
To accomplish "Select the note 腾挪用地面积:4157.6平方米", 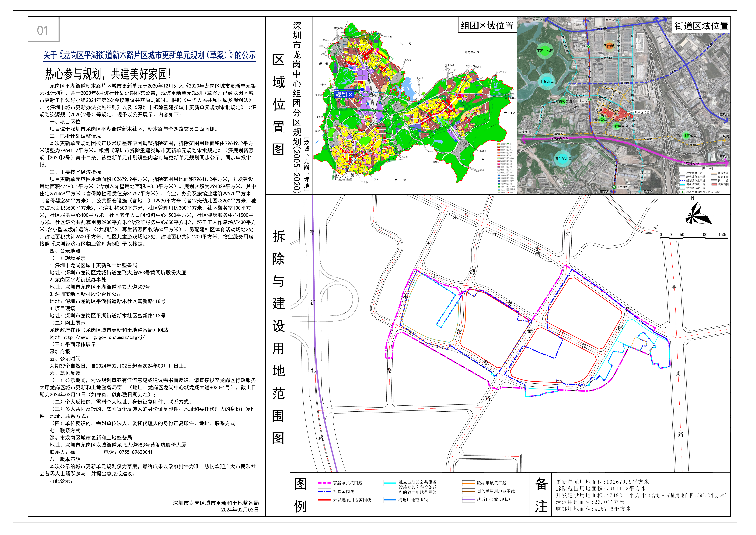I will point(593,509).
